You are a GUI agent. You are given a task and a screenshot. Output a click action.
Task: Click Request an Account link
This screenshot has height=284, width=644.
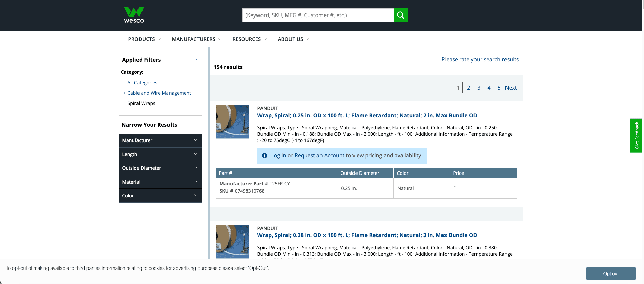(x=319, y=156)
